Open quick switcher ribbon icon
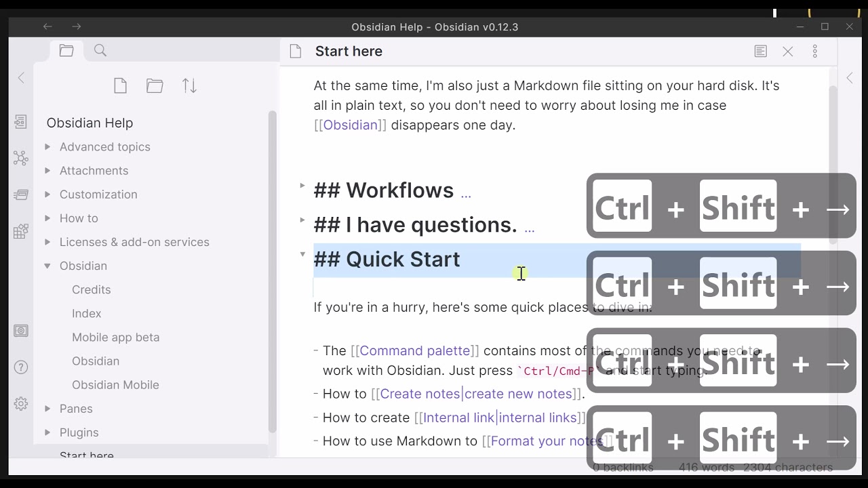The height and width of the screenshot is (488, 868). click(21, 122)
